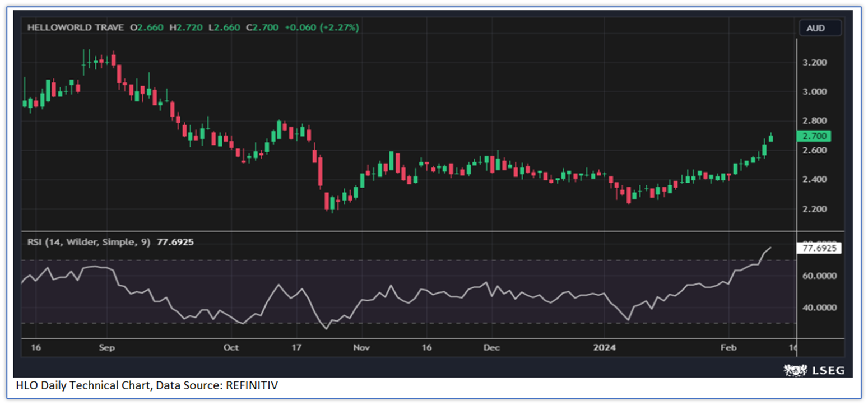Click the 2.600 price axis label

pyautogui.click(x=815, y=151)
